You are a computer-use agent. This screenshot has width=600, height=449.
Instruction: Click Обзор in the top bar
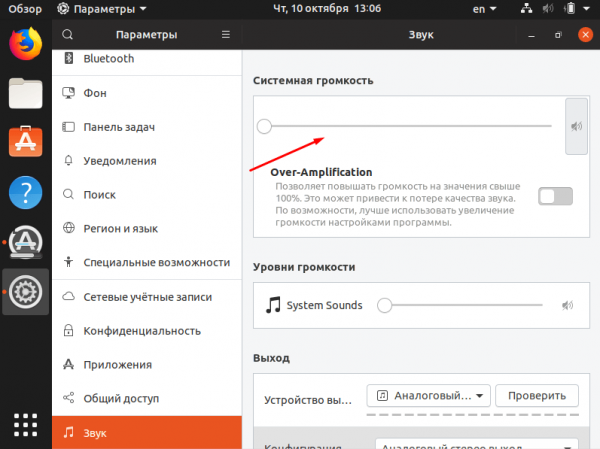[x=25, y=9]
